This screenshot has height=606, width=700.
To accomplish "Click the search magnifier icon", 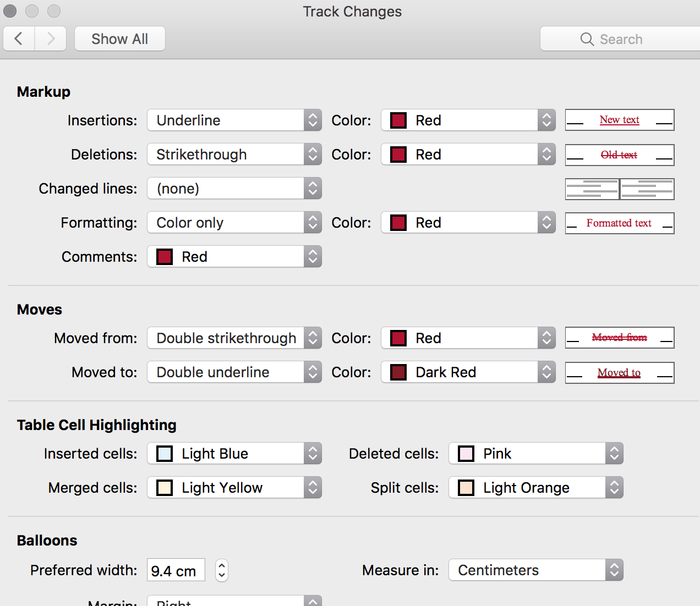I will coord(587,39).
